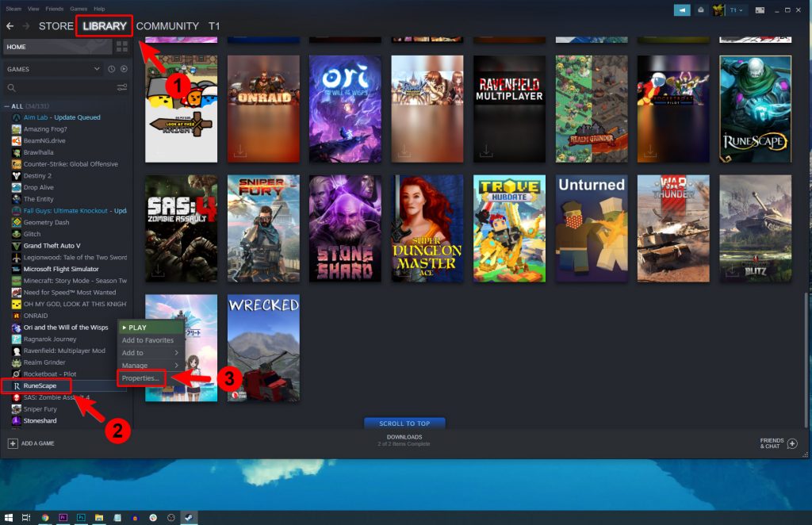This screenshot has height=525, width=812.
Task: Select the Geometry Dash icon in sidebar
Action: 17,223
